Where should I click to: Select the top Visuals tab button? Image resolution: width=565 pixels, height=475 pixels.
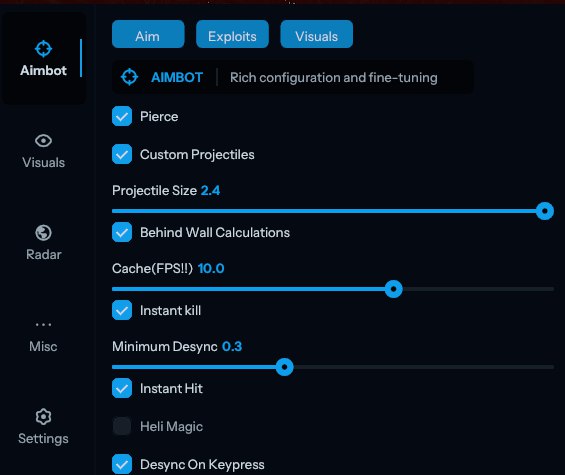click(x=317, y=34)
